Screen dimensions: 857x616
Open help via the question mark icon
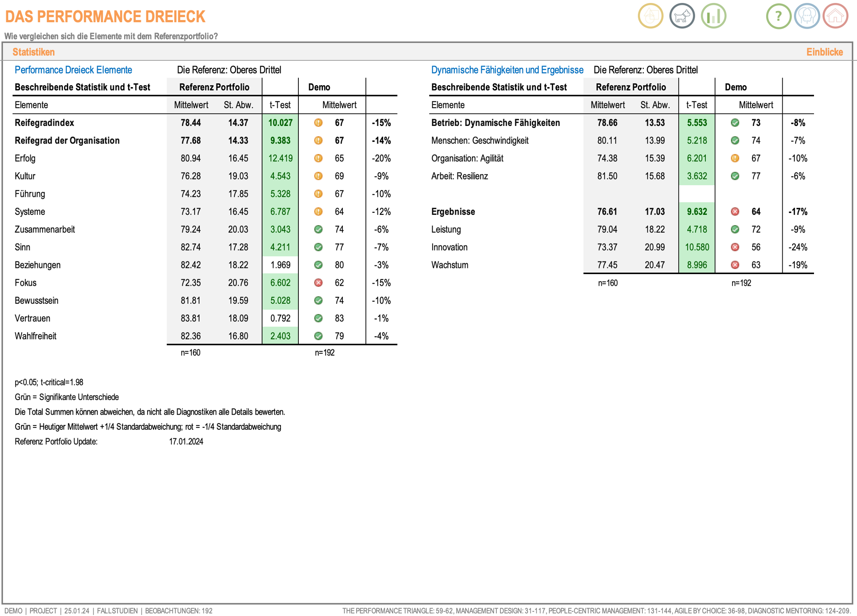[x=779, y=16]
